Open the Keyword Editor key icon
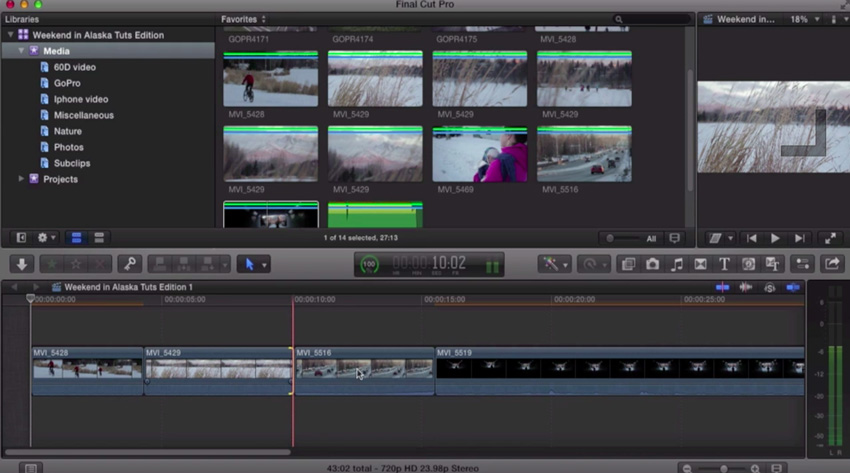 pos(128,264)
